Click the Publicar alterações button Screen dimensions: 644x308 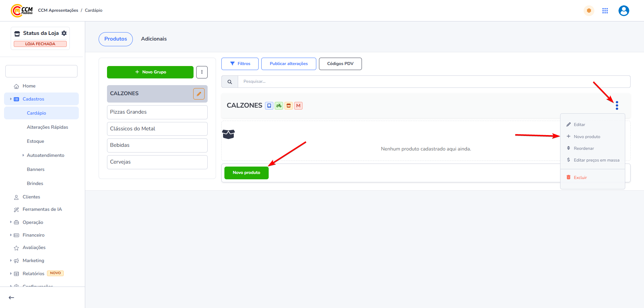point(288,64)
